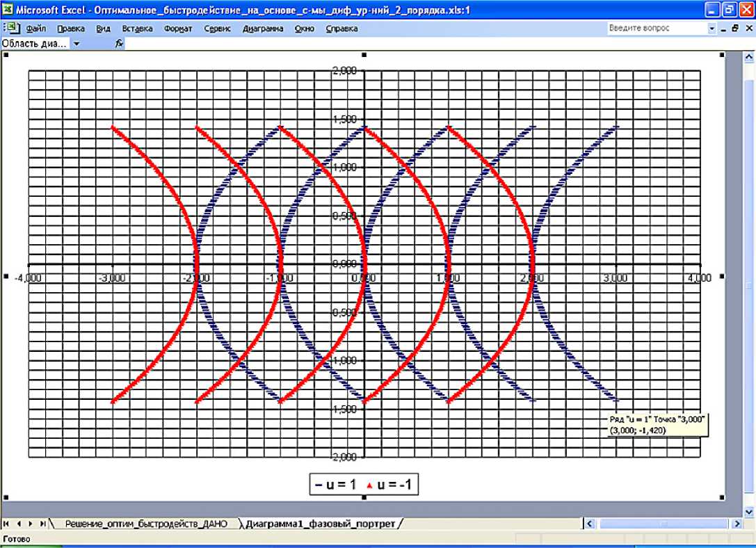The image size is (756, 548).
Task: Open the Вставка menu
Action: click(x=138, y=29)
